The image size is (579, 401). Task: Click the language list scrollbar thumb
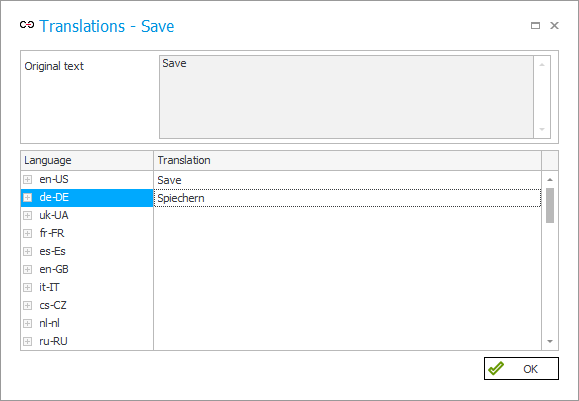[550, 205]
